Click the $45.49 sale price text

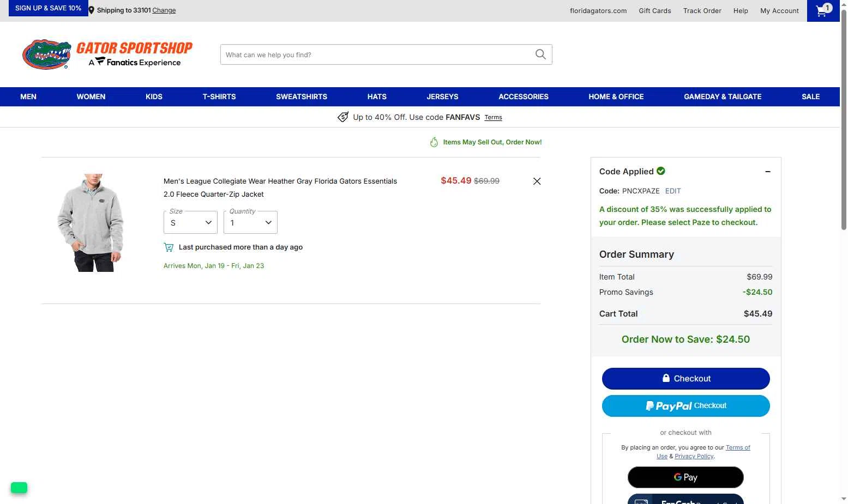pos(456,181)
